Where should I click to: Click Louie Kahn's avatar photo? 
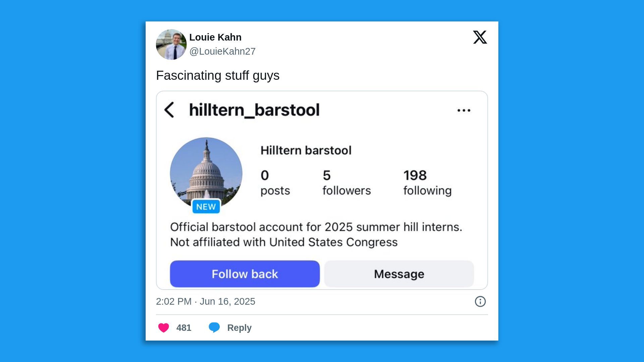[x=171, y=44]
